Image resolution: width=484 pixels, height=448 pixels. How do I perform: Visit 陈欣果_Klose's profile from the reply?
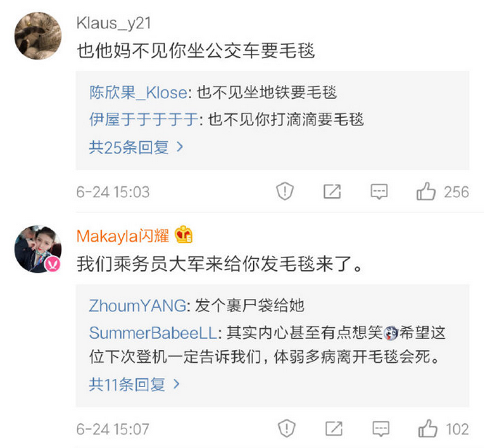pos(138,92)
